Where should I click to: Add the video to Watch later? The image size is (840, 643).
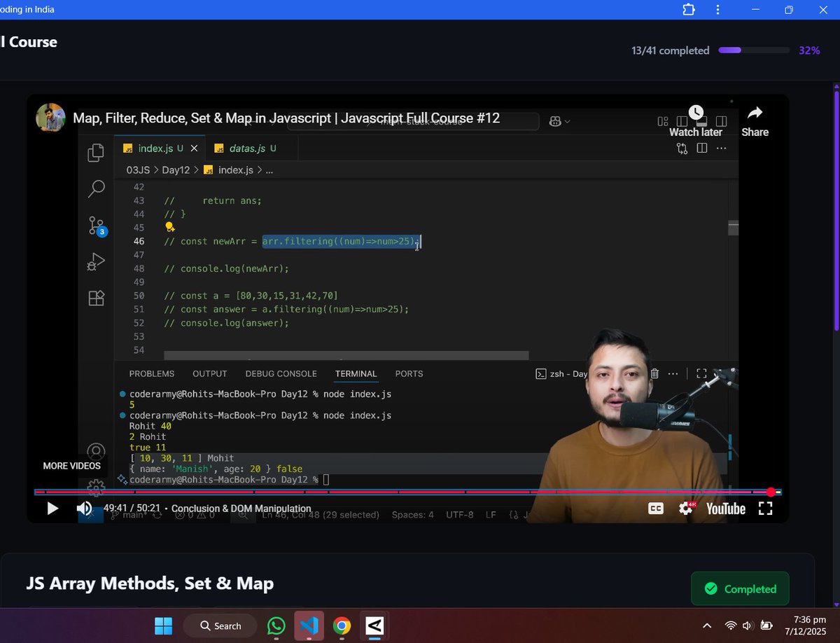pyautogui.click(x=696, y=120)
